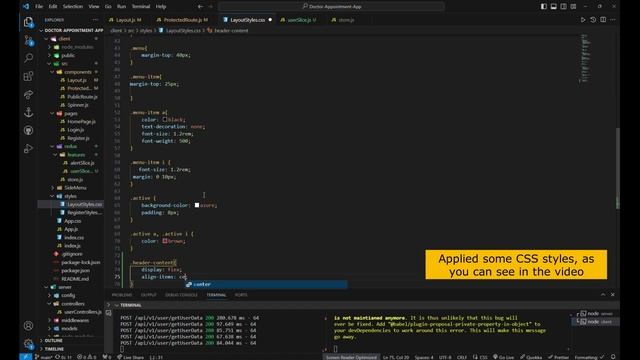Open alertSlice.js in the explorer
The height and width of the screenshot is (360, 640).
tap(82, 163)
